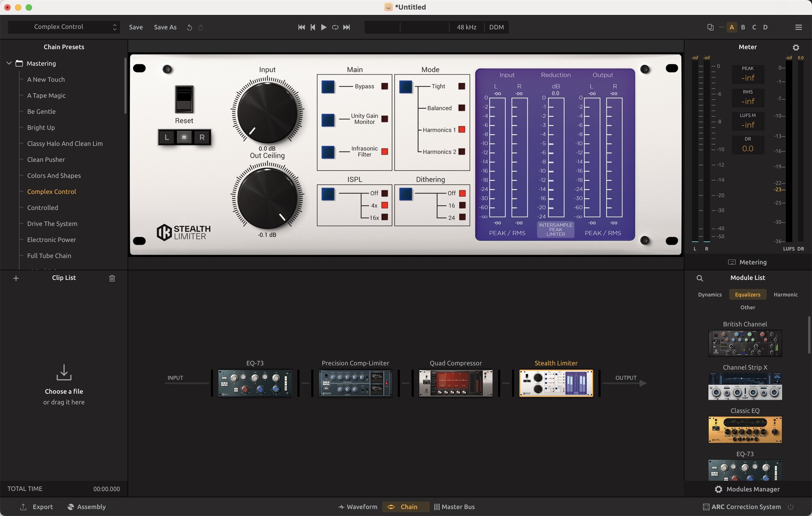Screen dimensions: 812x516
Task: Enable Bypass in the Main section
Action: tap(328, 86)
